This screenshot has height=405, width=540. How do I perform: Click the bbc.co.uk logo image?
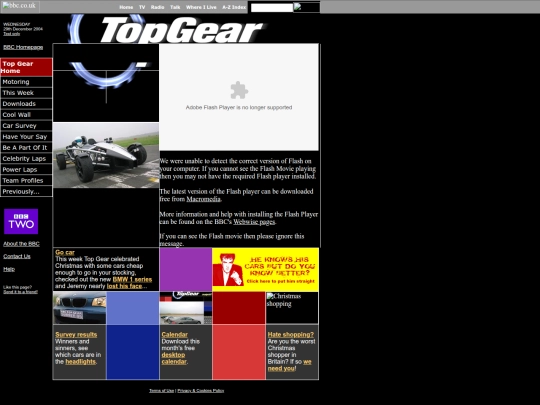click(20, 7)
